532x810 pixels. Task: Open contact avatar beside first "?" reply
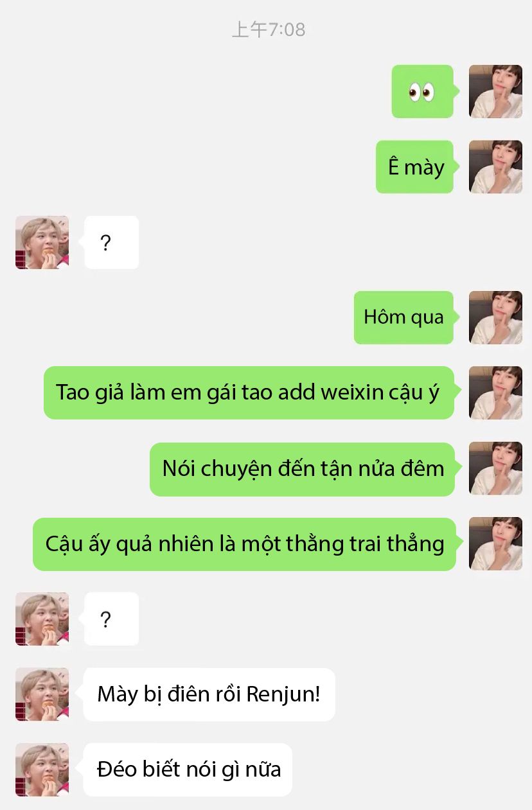(42, 242)
